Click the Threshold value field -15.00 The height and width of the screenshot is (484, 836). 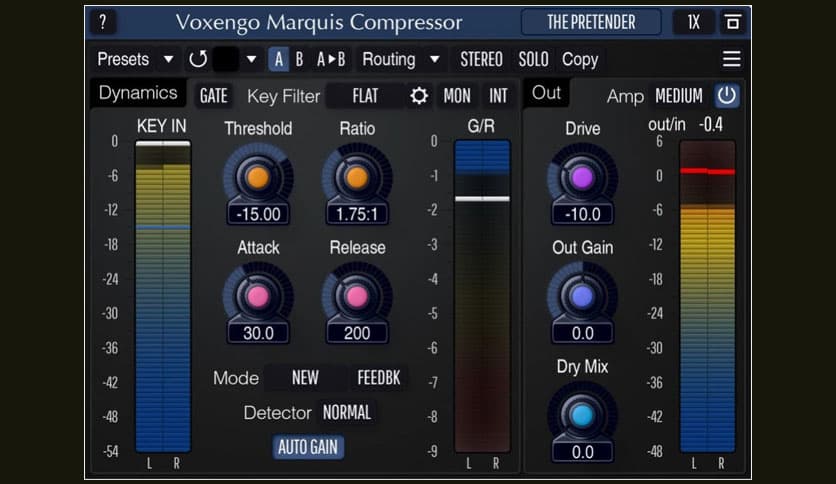258,214
